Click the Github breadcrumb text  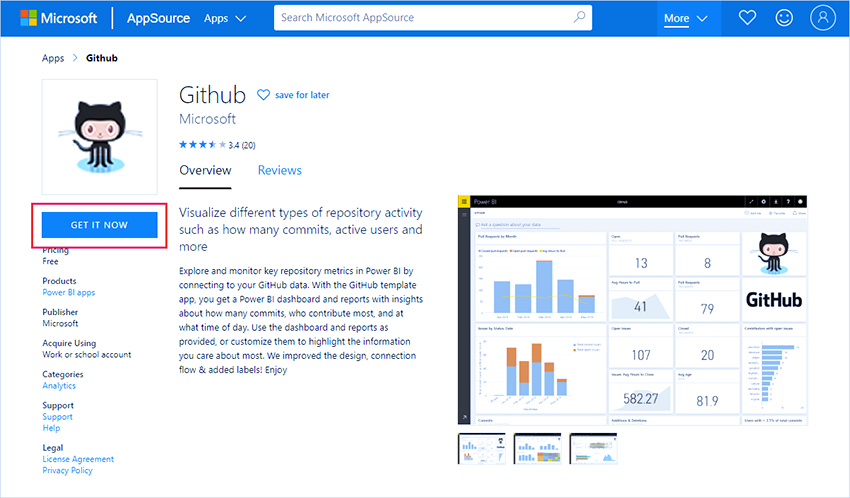102,58
